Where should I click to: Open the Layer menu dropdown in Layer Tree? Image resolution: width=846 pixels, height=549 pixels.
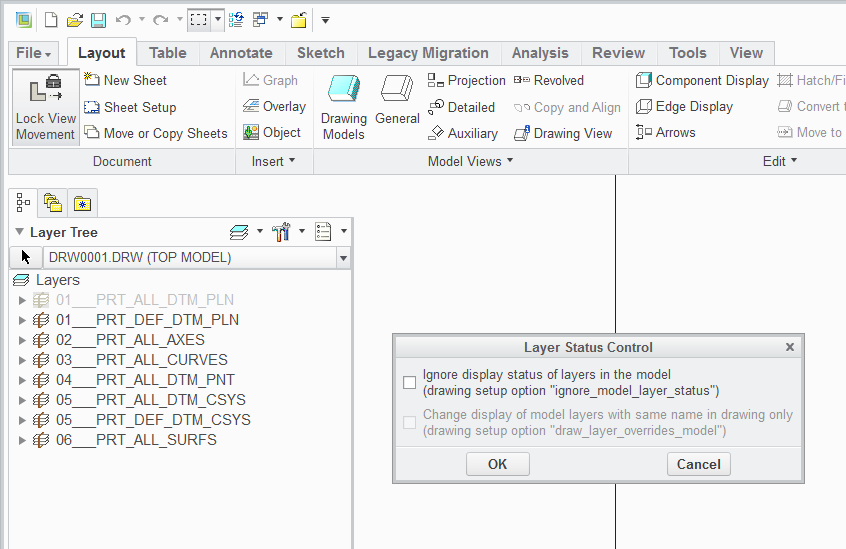coord(245,232)
